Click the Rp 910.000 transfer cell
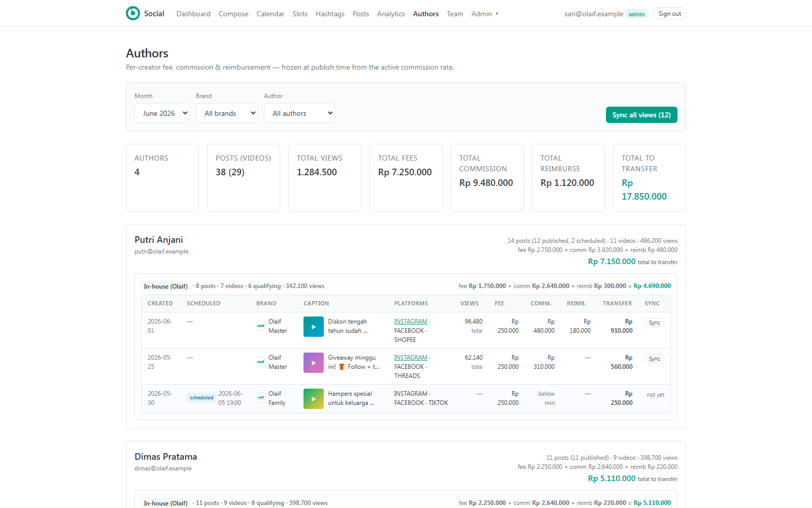The width and height of the screenshot is (812, 508). point(622,326)
